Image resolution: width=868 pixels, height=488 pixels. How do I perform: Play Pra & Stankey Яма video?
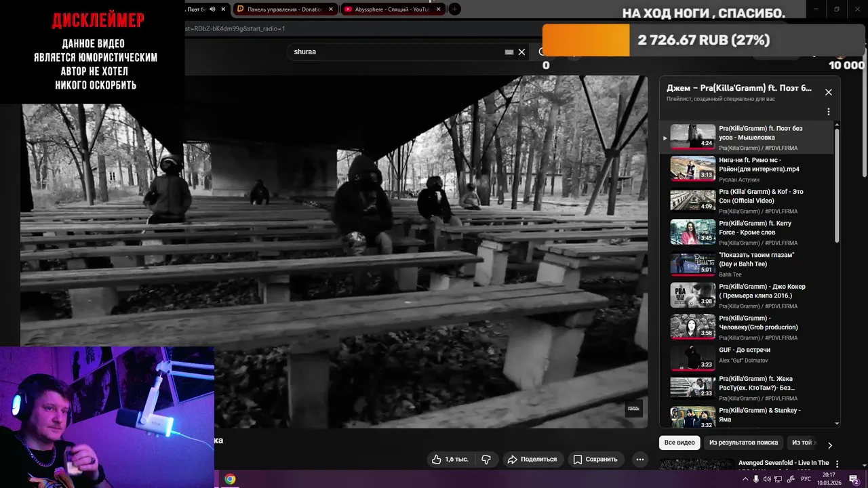(x=746, y=417)
